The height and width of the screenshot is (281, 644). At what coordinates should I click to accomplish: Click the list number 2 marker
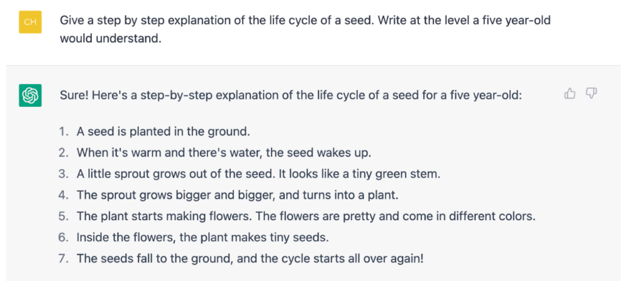[x=62, y=152]
